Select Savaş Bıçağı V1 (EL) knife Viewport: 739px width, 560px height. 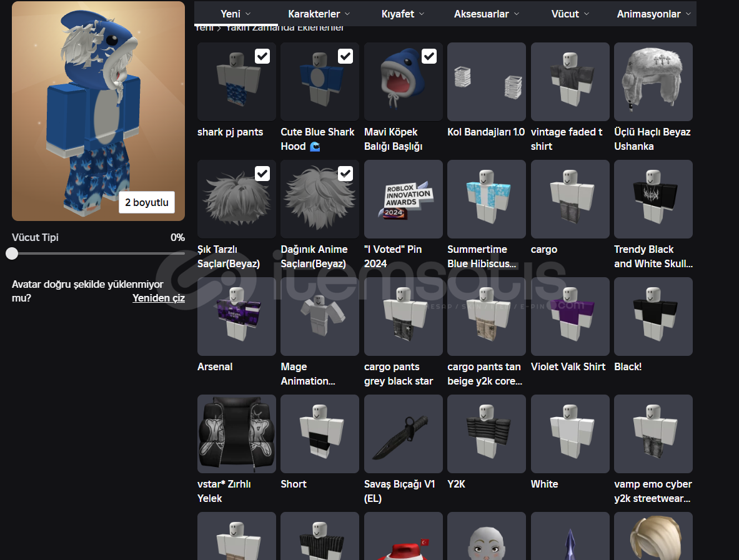(x=404, y=434)
